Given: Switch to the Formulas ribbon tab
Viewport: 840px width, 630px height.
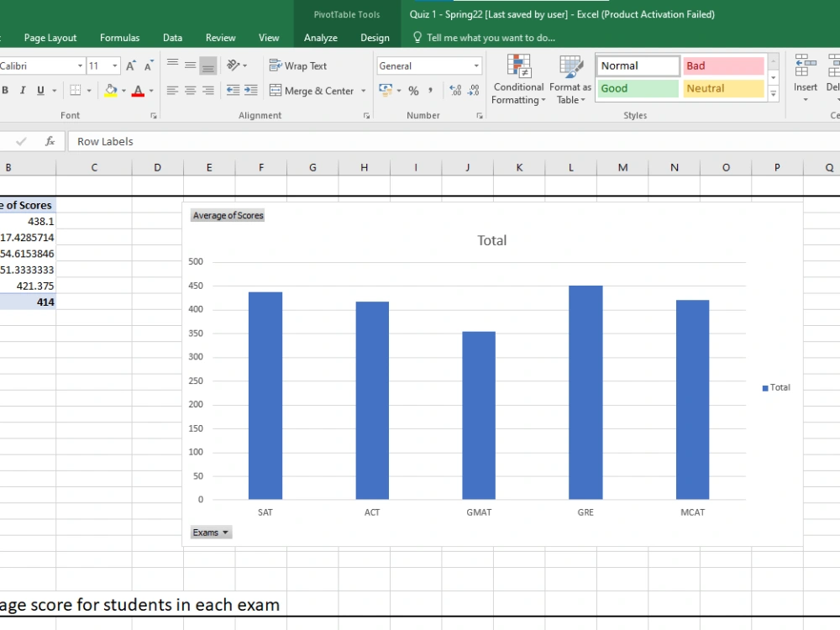Looking at the screenshot, I should tap(119, 37).
